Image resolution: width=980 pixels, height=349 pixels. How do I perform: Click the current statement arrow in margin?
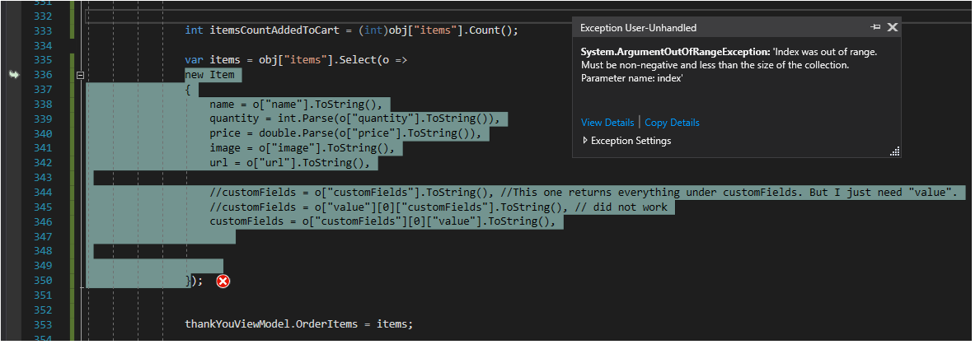[14, 75]
